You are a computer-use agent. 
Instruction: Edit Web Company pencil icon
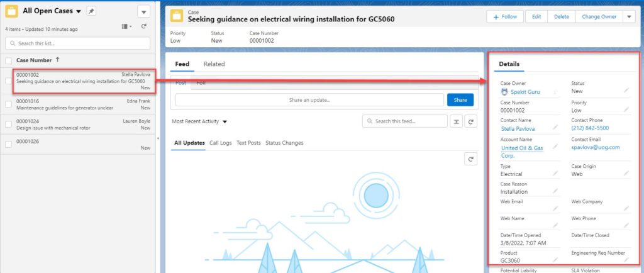coord(626,209)
